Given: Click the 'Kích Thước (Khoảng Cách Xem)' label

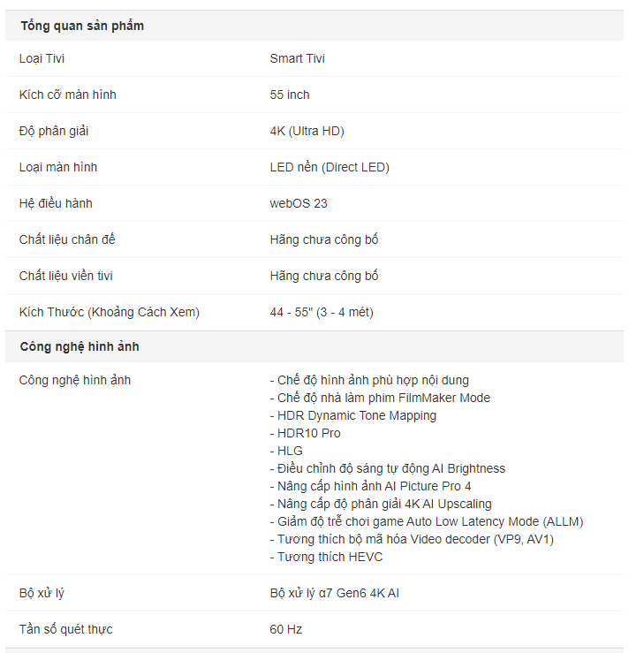Looking at the screenshot, I should [109, 312].
